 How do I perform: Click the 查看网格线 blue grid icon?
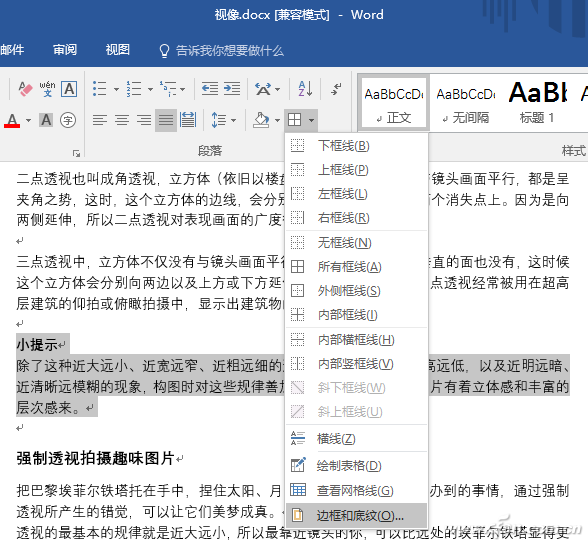[298, 490]
